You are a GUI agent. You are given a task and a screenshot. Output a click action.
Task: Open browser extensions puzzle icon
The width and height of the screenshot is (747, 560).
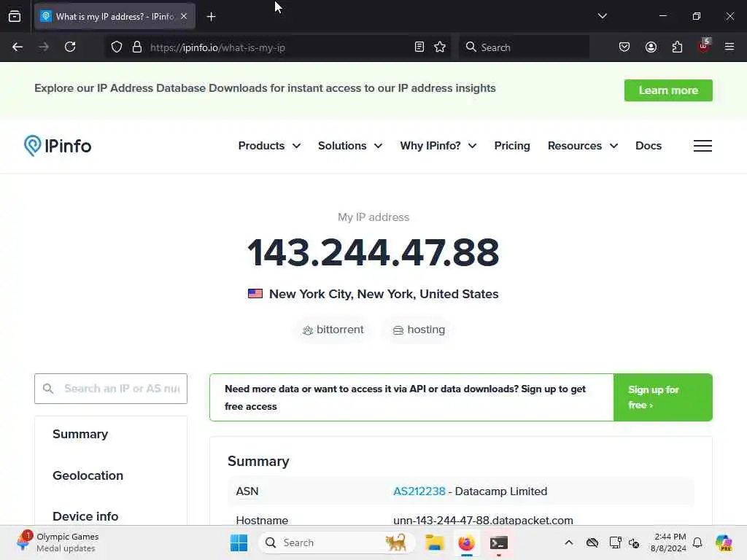tap(677, 47)
